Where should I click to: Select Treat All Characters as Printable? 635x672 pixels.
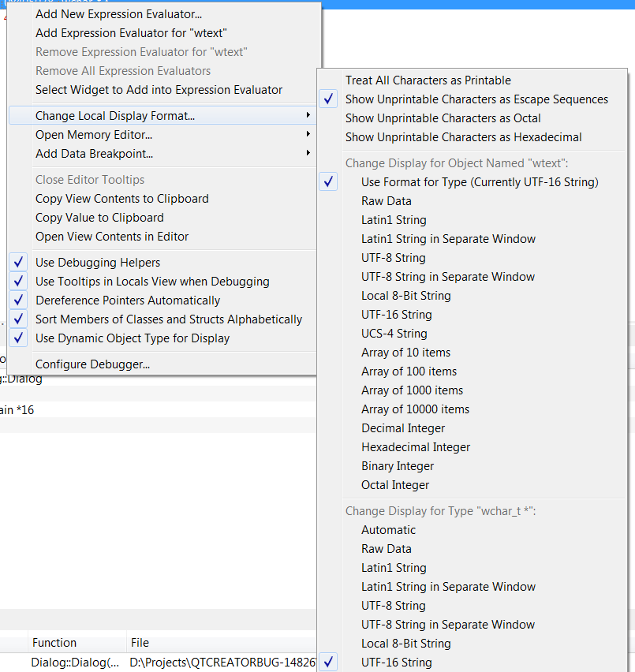tap(428, 80)
